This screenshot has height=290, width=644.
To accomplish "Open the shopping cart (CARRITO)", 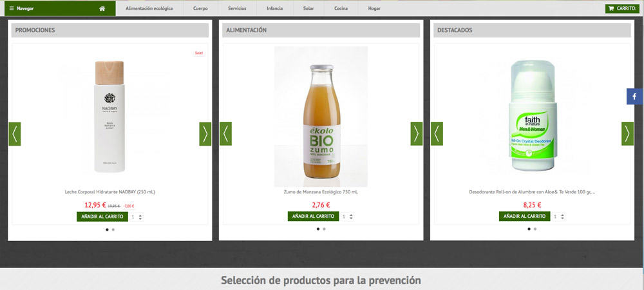I will point(622,8).
